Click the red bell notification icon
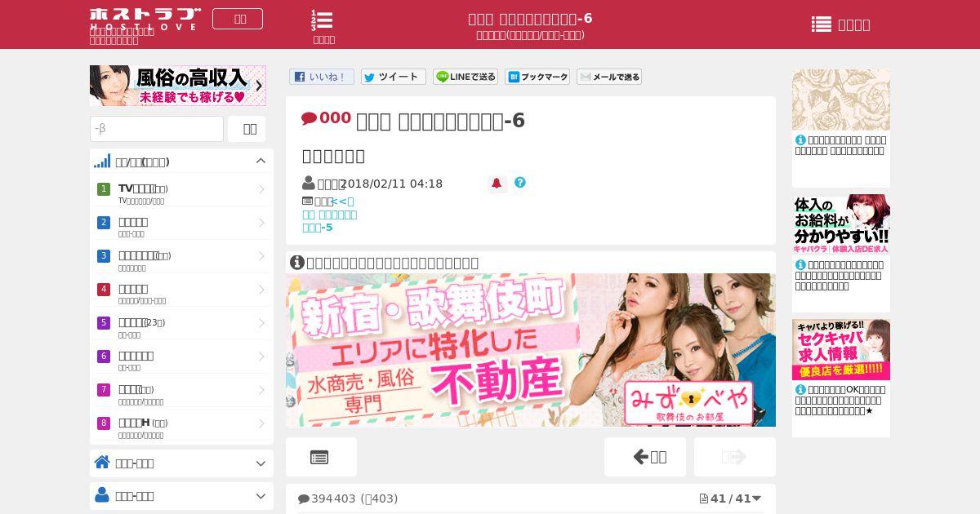This screenshot has width=980, height=514. 497,184
